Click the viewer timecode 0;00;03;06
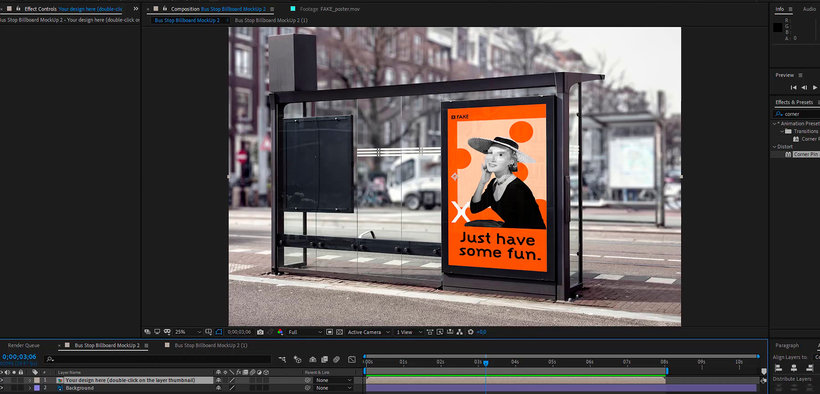Image resolution: width=820 pixels, height=394 pixels. [240, 332]
